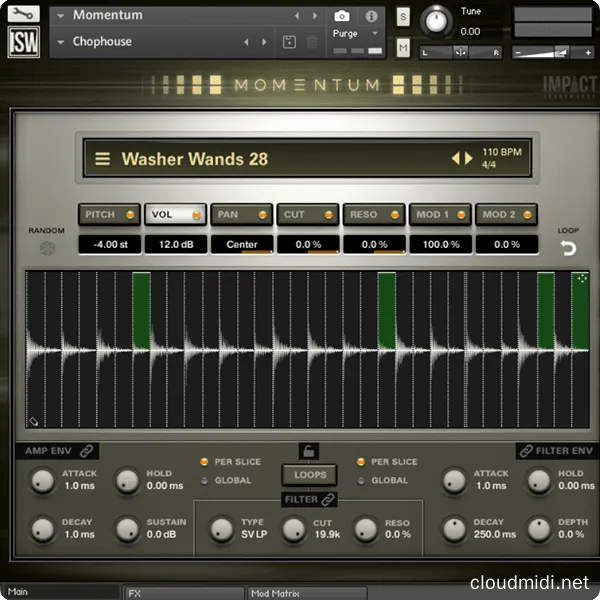Load previous loop with left yellow arrow
This screenshot has width=600, height=600.
click(x=455, y=158)
